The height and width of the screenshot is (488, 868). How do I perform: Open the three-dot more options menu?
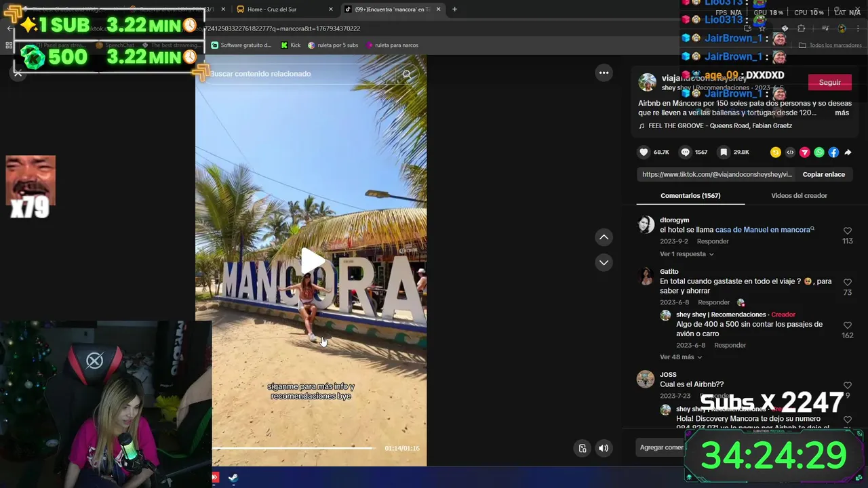click(604, 73)
